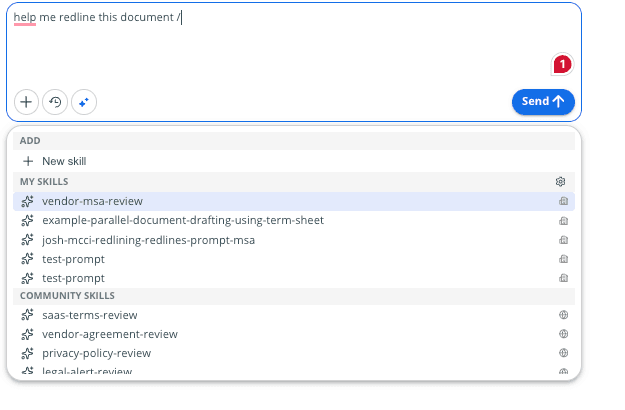Click the plus icon beside New skill

[x=28, y=161]
